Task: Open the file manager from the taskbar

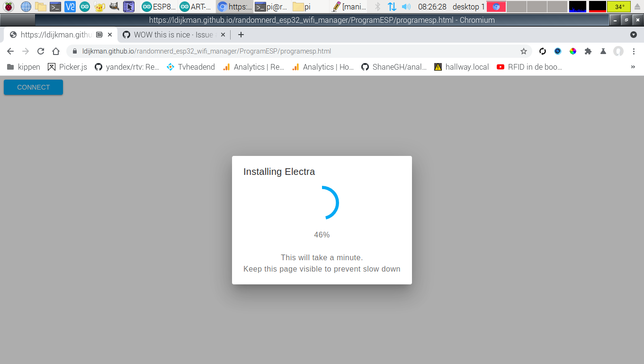Action: [40, 7]
